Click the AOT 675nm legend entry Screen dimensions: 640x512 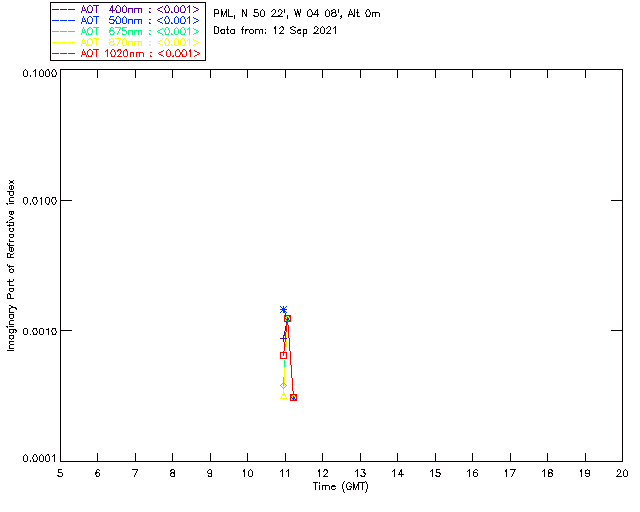(127, 31)
